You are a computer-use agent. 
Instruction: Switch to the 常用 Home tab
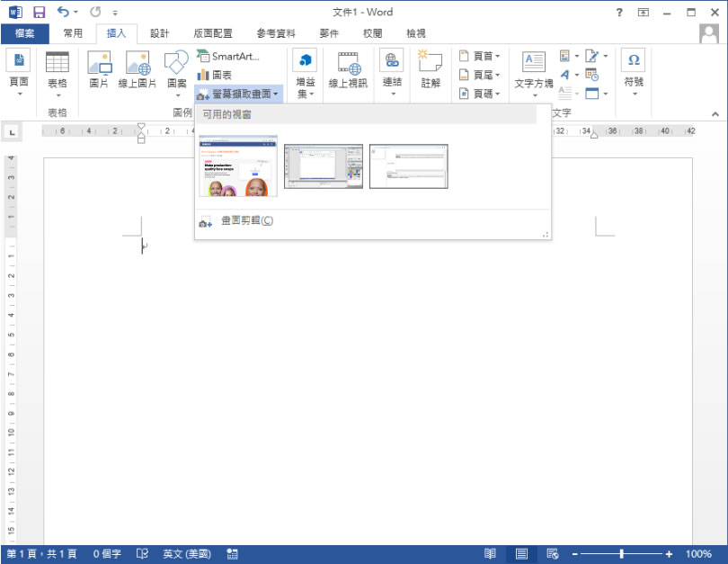click(x=73, y=33)
